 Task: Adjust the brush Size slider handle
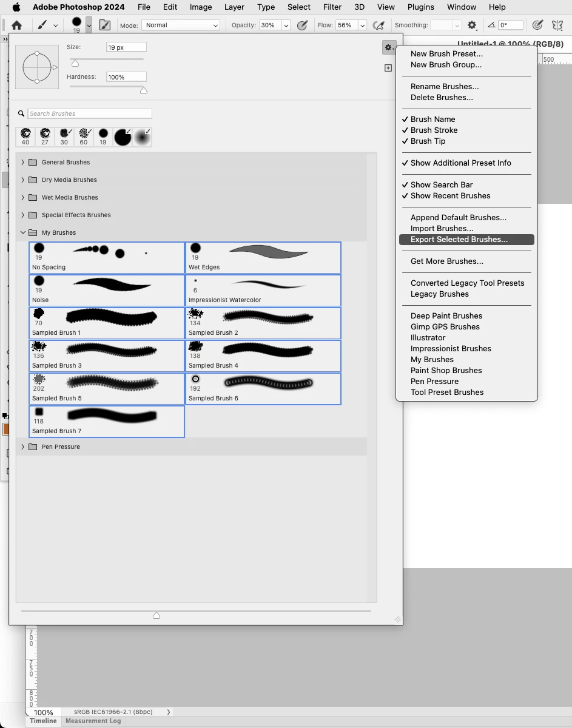coord(75,64)
